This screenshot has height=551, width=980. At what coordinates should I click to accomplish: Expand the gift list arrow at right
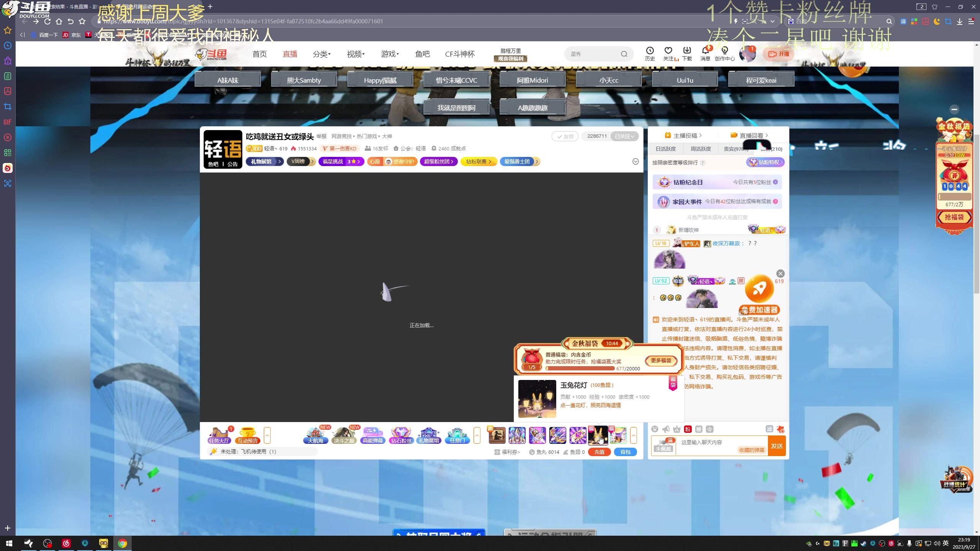[634, 435]
